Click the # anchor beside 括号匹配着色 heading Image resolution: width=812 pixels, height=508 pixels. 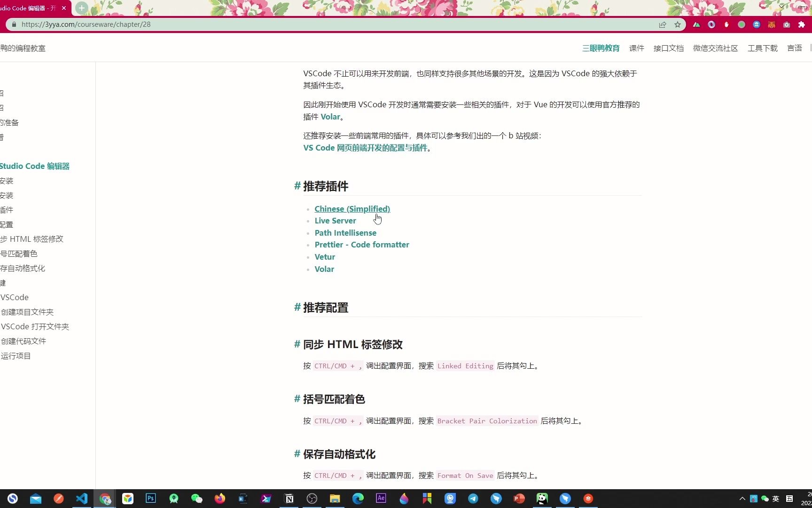[297, 399]
